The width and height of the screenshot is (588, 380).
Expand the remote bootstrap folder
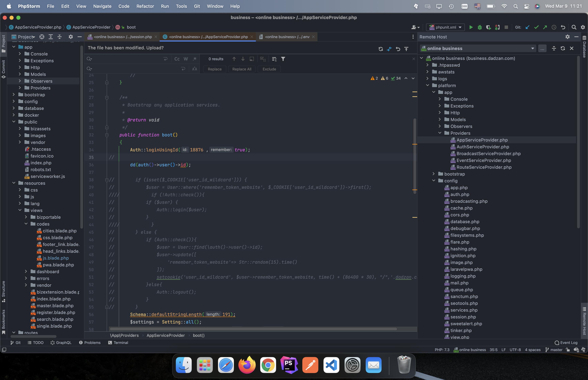[434, 174]
